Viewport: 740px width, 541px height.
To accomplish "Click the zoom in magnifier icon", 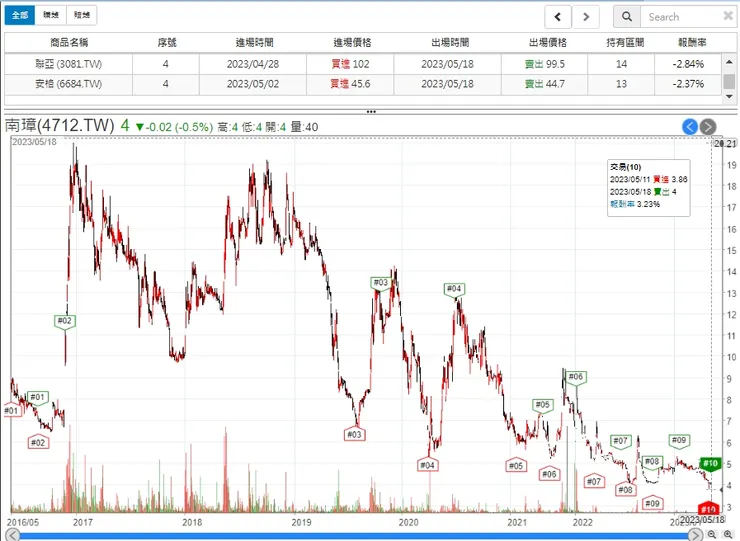I will (728, 534).
